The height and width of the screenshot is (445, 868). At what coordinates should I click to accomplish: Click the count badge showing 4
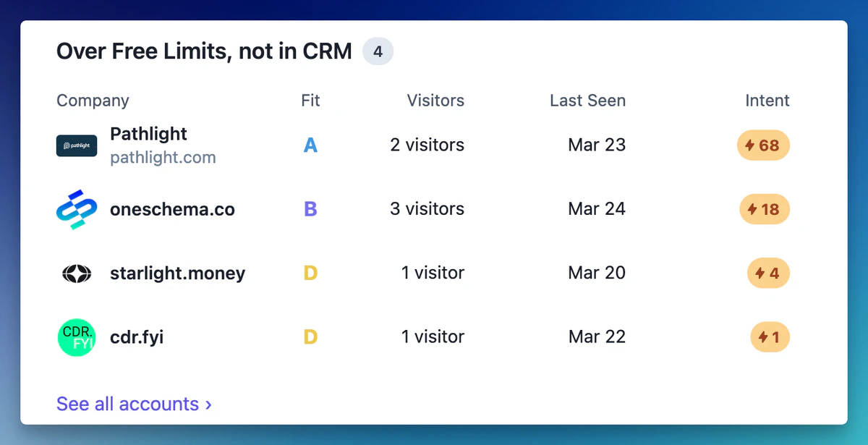pyautogui.click(x=378, y=52)
